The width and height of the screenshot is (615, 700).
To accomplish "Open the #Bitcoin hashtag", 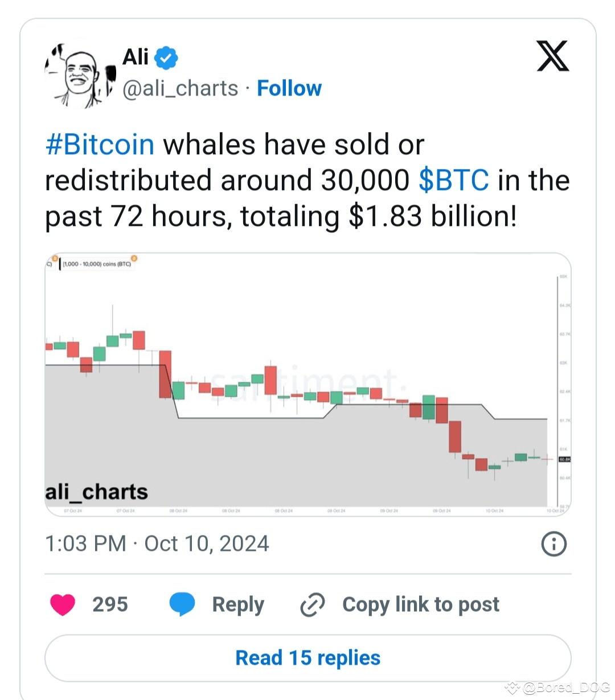I will (100, 145).
